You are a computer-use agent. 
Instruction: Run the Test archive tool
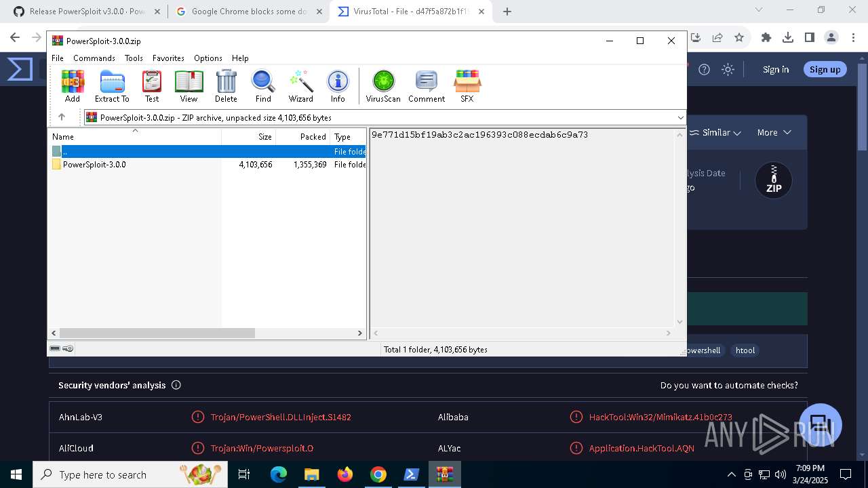(x=152, y=86)
